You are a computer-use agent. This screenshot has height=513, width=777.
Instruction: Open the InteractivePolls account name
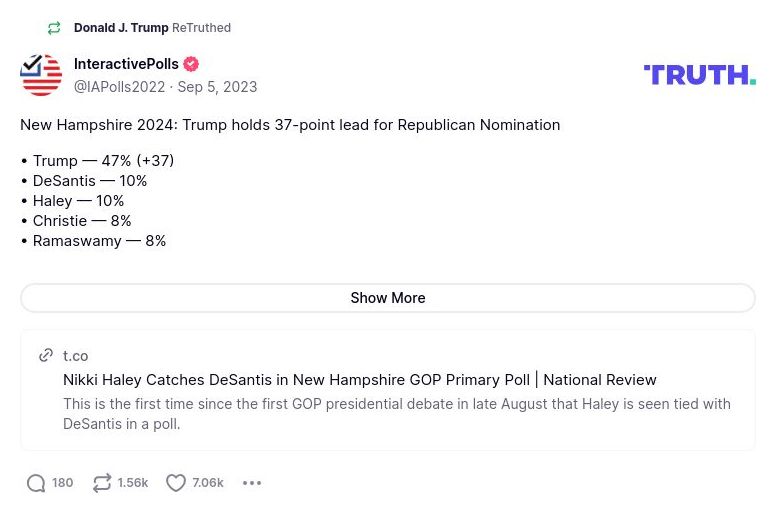[126, 64]
